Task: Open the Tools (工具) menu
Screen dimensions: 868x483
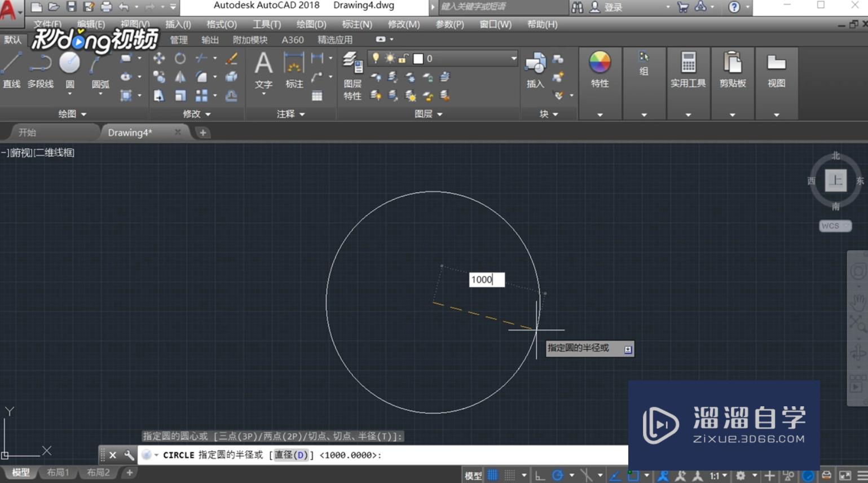Action: (266, 24)
